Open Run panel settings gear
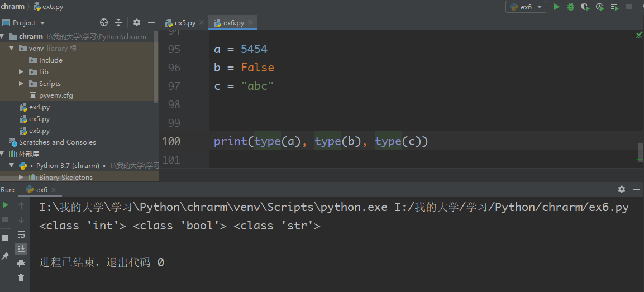The width and height of the screenshot is (644, 292). pos(622,189)
